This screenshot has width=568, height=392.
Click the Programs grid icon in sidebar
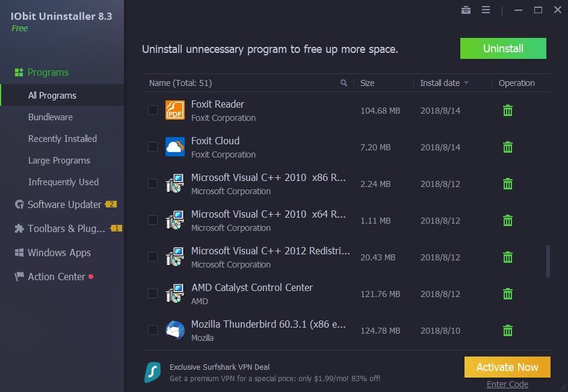point(19,72)
